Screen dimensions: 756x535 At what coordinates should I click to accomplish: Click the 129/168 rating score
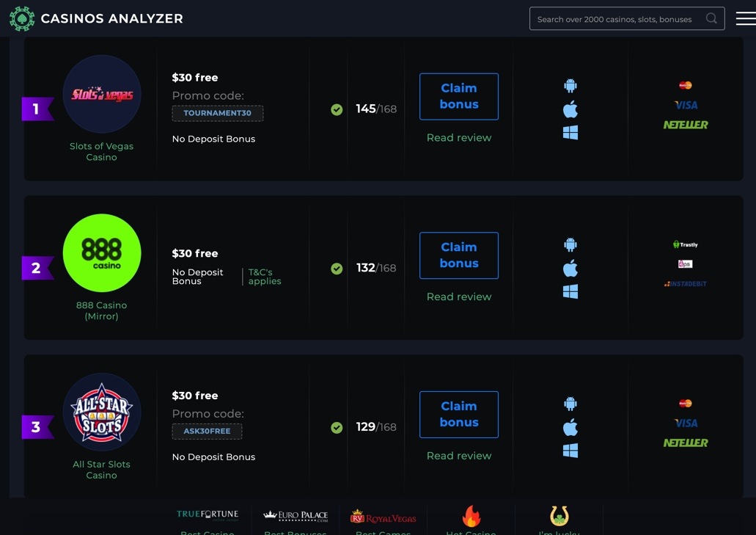click(x=377, y=427)
